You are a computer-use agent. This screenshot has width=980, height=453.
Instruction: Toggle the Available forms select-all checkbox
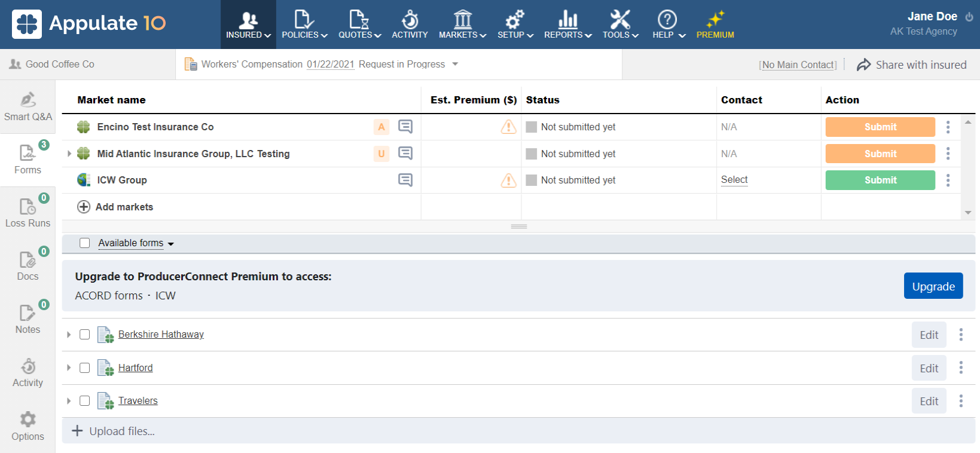[85, 243]
